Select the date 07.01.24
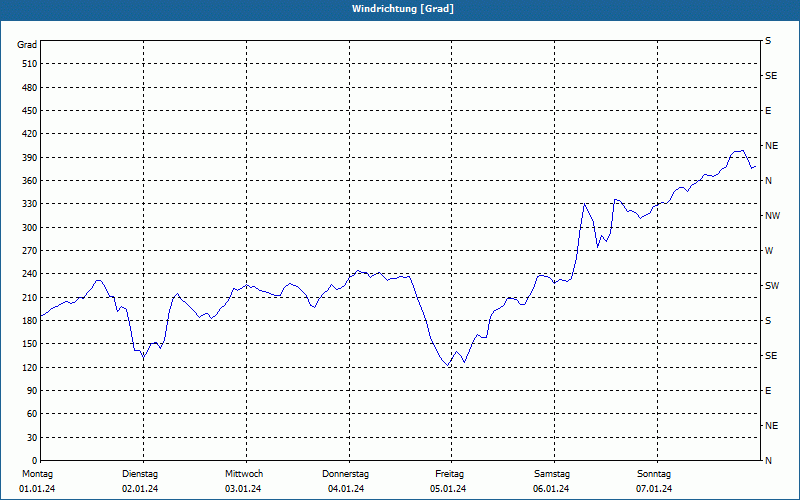Screen dimensions: 800x500 654,489
